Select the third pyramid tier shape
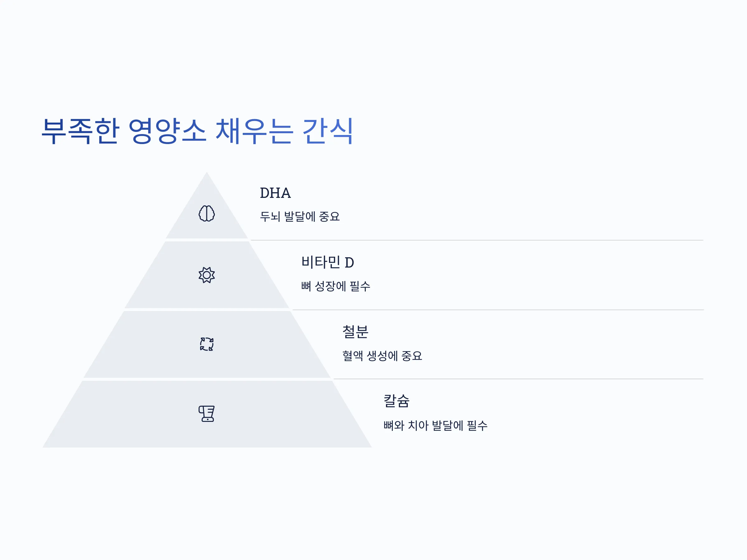747x560 pixels. pyautogui.click(x=207, y=344)
